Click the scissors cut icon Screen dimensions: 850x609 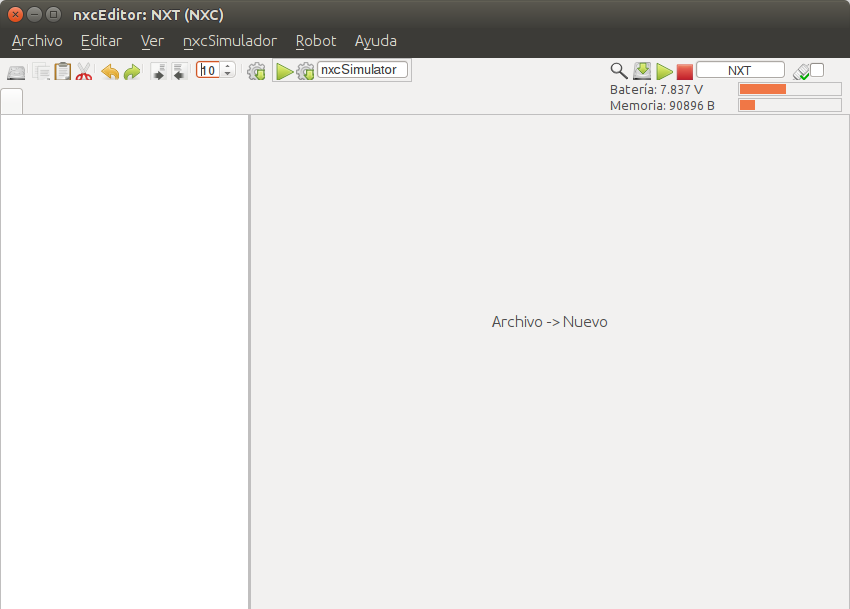(x=84, y=71)
